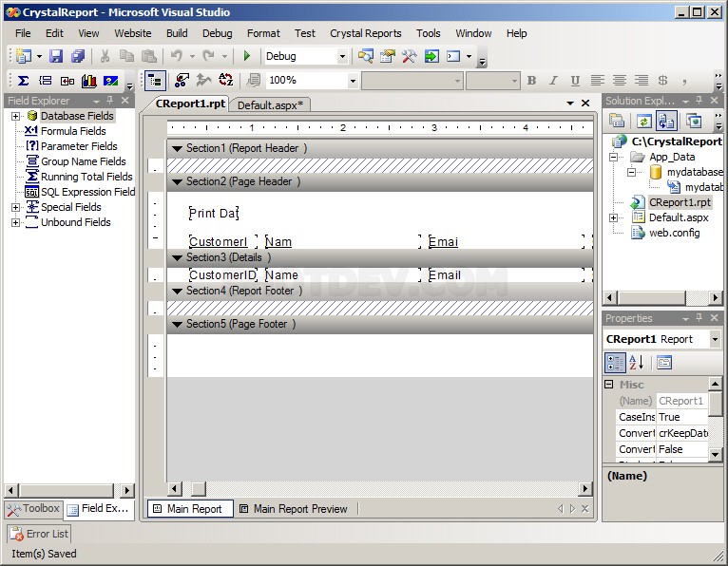Collapse the App_Data folder node

[613, 158]
